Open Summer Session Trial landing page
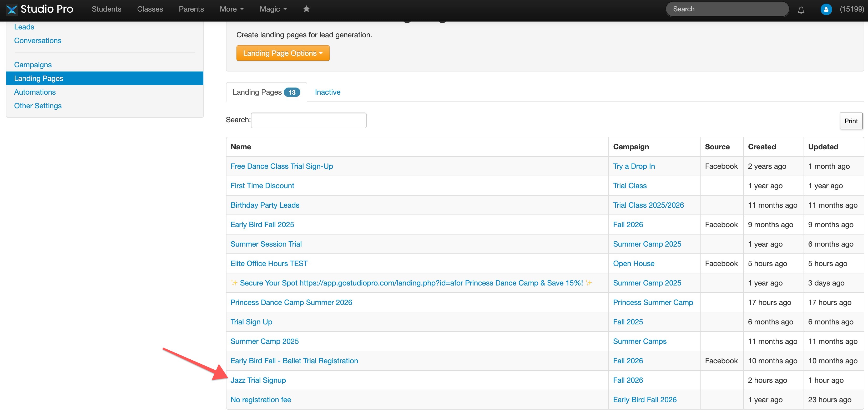The height and width of the screenshot is (418, 868). click(266, 244)
